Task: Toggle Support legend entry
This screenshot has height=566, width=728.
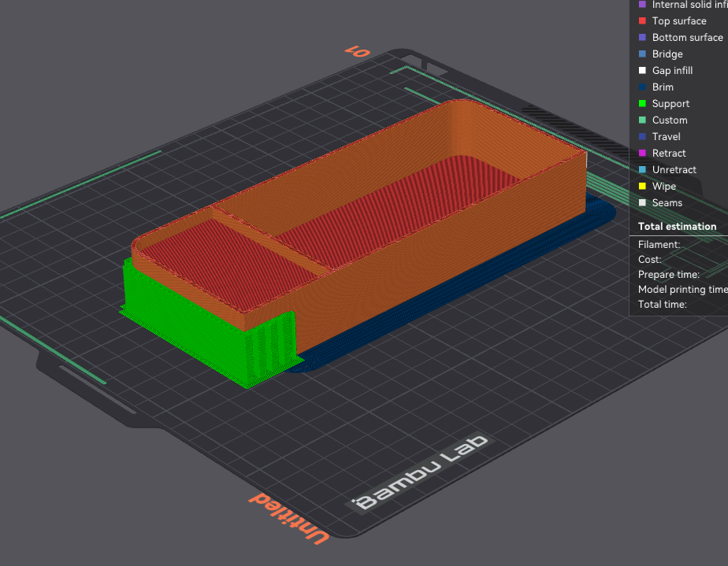Action: (670, 103)
